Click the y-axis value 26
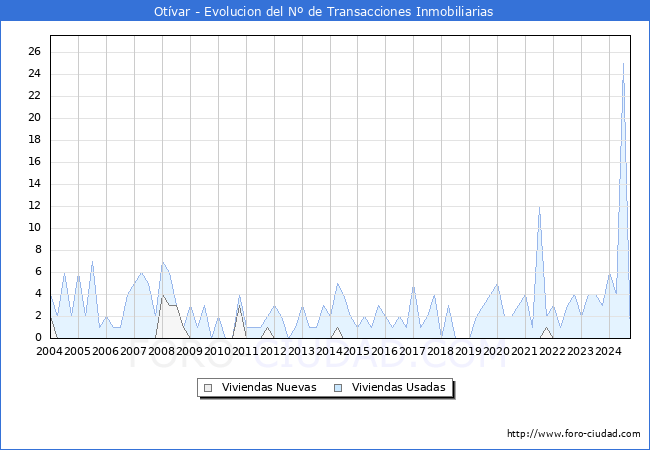650x450 pixels. coord(35,51)
